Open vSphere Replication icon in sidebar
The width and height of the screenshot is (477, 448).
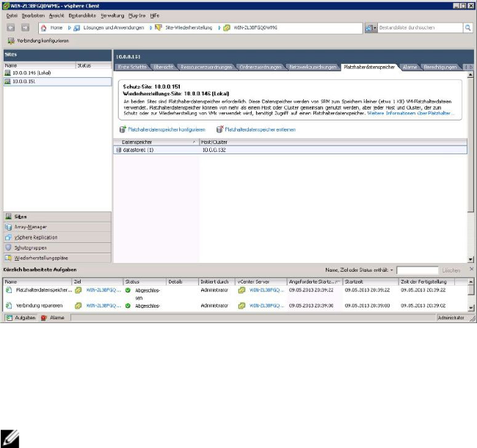[x=9, y=237]
